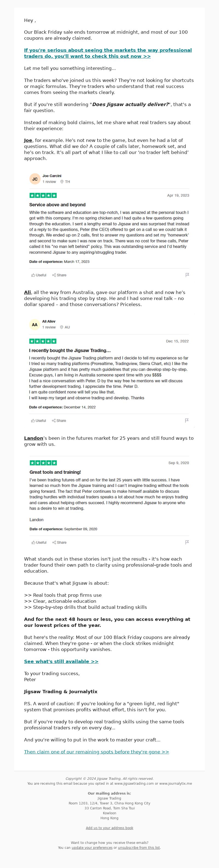The height and width of the screenshot is (868, 219).
Task: Click the Share icon on Landon's review
Action: [54, 542]
